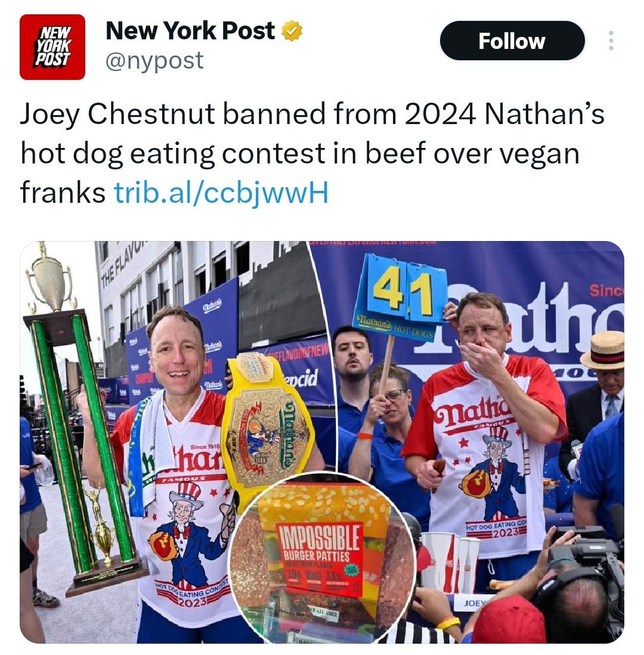Click the Coca-Cola cups on the table
Viewport: 644px width, 655px height.
tap(450, 562)
